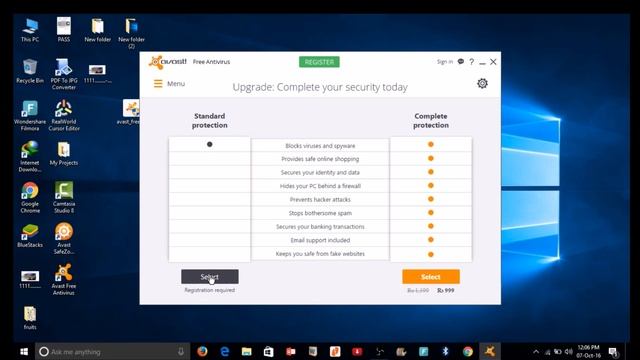Screen dimensions: 640x360
Task: Click 'Prevents hacker attacks' row
Action: (320, 200)
